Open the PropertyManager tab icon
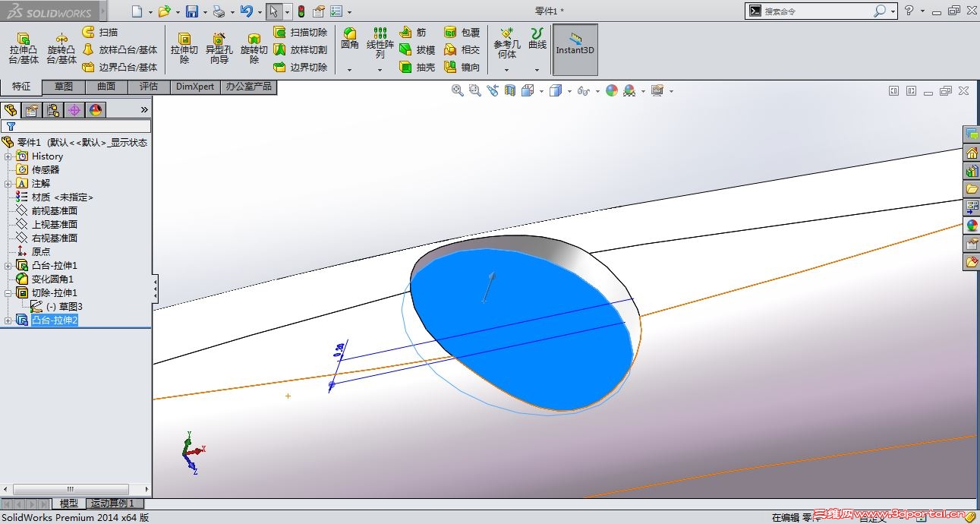The width and height of the screenshot is (980, 524). (x=32, y=110)
